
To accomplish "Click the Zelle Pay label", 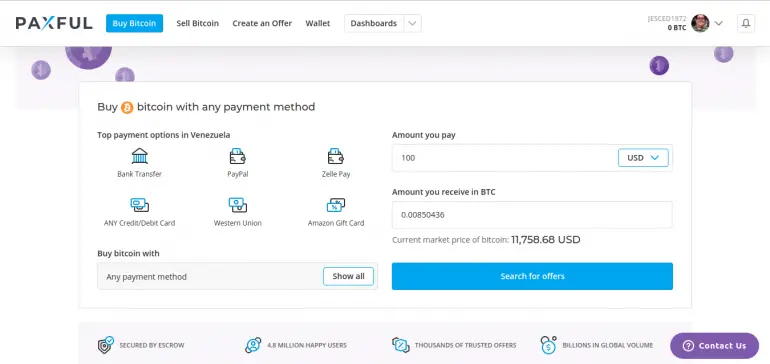I will (336, 174).
